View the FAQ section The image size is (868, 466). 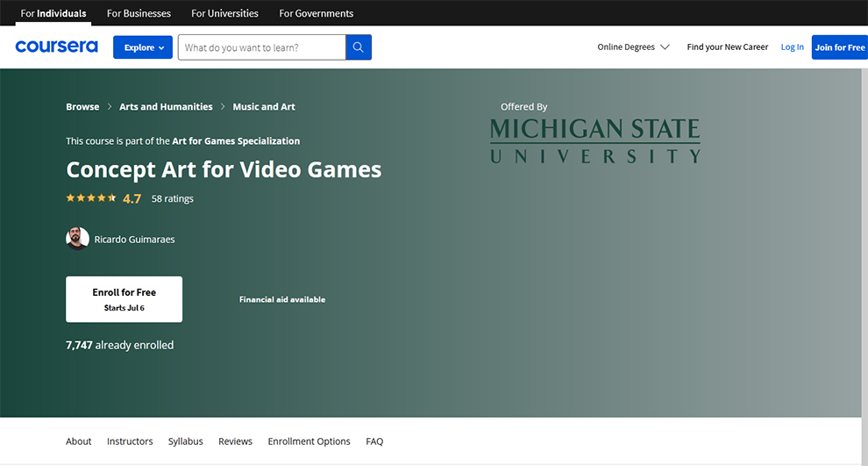(374, 441)
